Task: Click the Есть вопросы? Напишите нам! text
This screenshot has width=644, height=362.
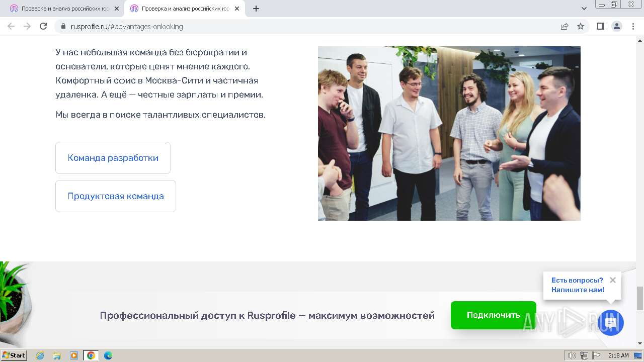Action: tap(578, 285)
